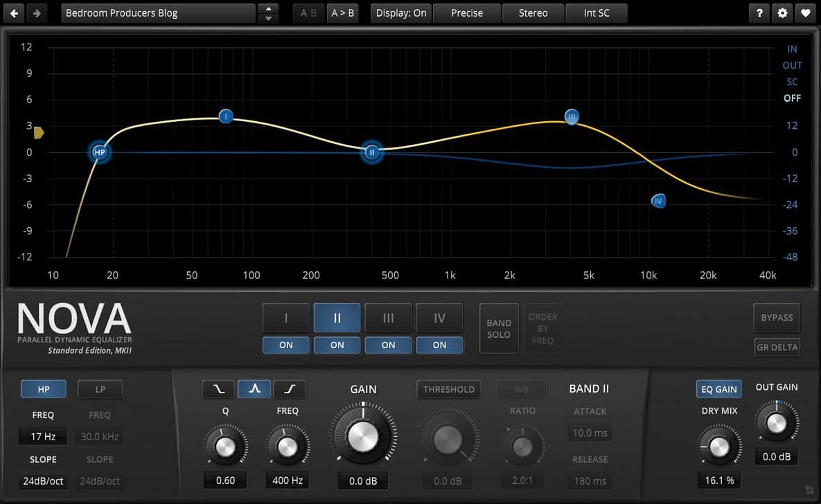Click the band III node on graph
The width and height of the screenshot is (821, 504).
click(x=572, y=117)
